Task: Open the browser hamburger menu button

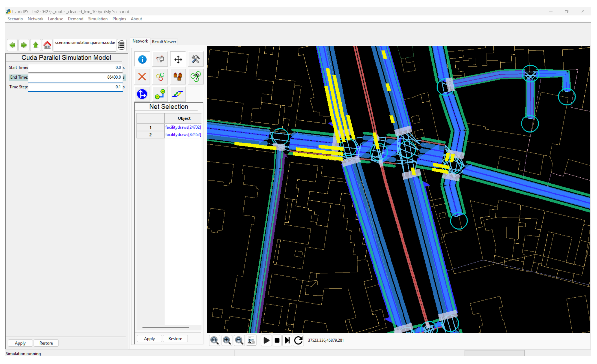Action: [122, 45]
